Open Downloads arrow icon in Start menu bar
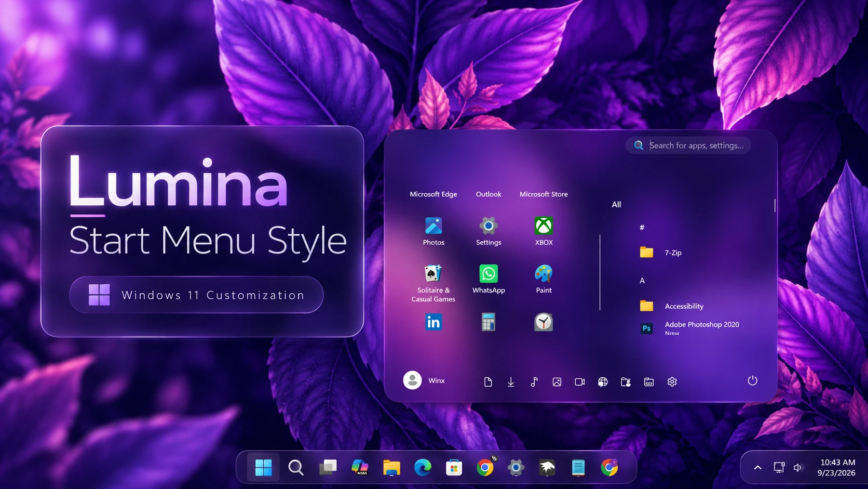Image resolution: width=868 pixels, height=489 pixels. (511, 382)
